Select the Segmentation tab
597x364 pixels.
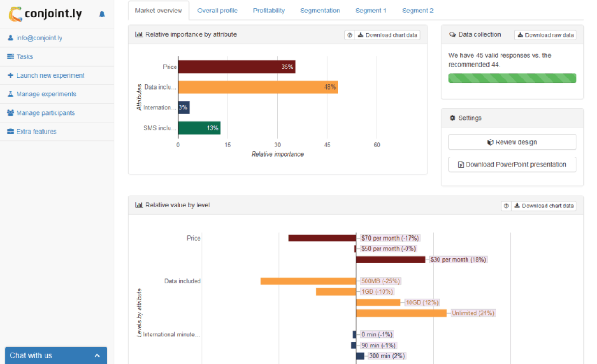320,11
